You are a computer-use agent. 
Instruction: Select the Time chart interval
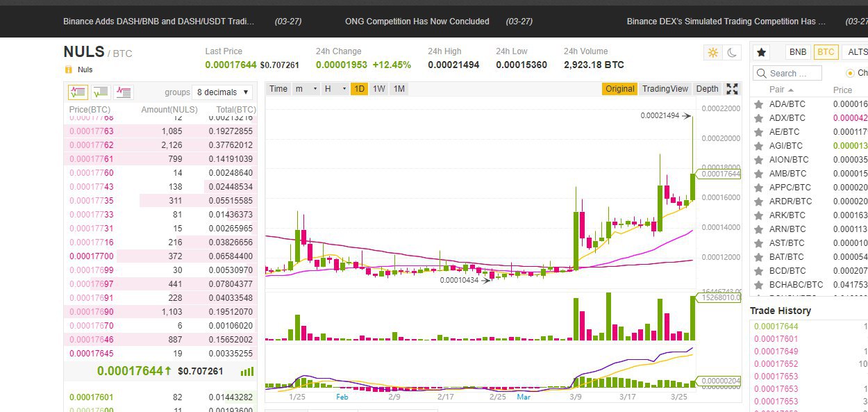point(278,89)
